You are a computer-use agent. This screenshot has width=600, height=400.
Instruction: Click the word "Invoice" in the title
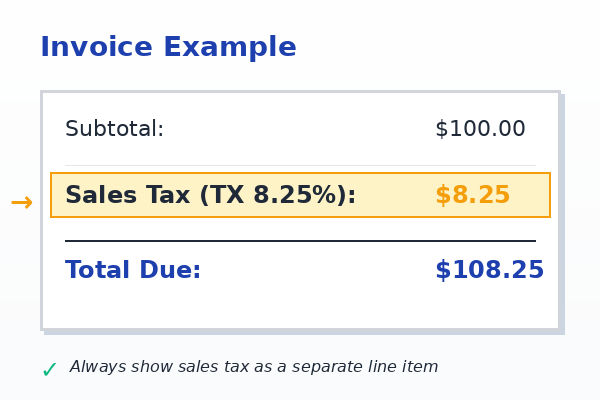(96, 48)
